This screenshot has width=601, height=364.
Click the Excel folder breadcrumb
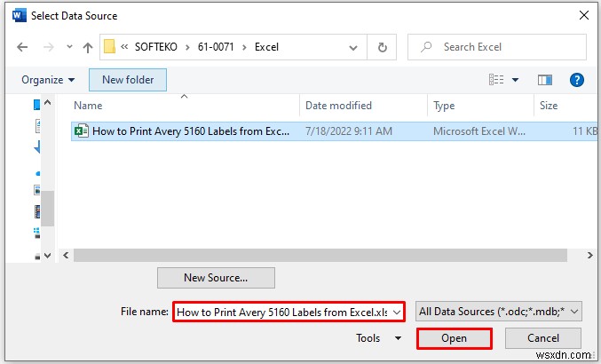[x=267, y=47]
